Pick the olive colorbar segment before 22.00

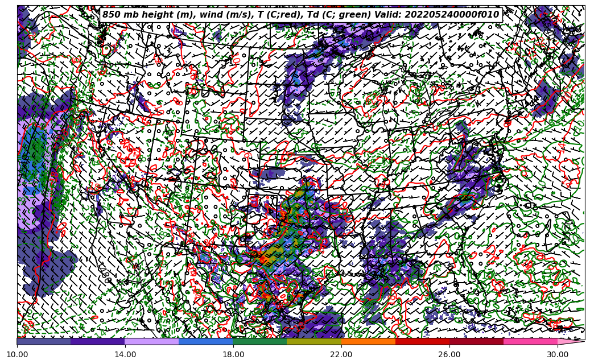point(314,342)
